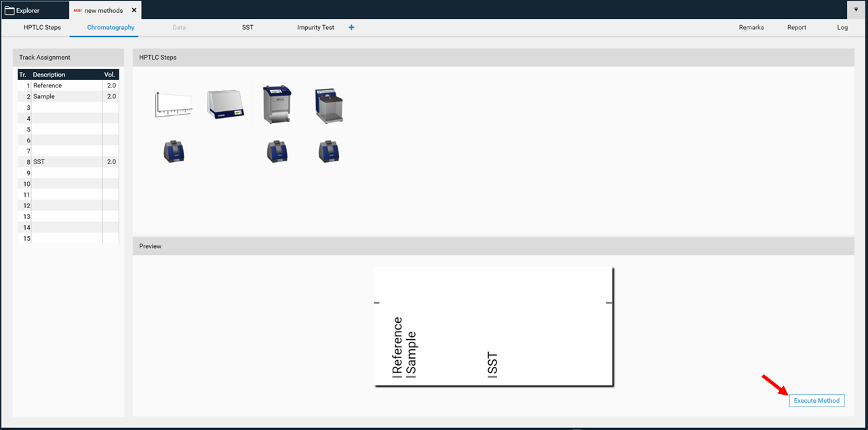Open the SST tab

click(x=248, y=28)
